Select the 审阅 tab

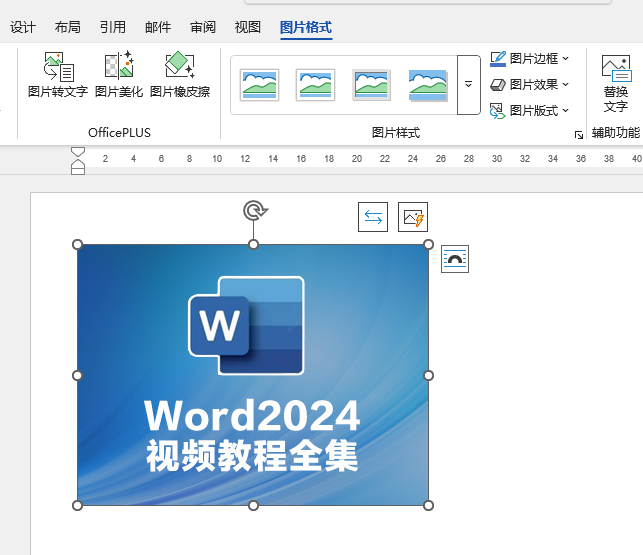tap(203, 27)
